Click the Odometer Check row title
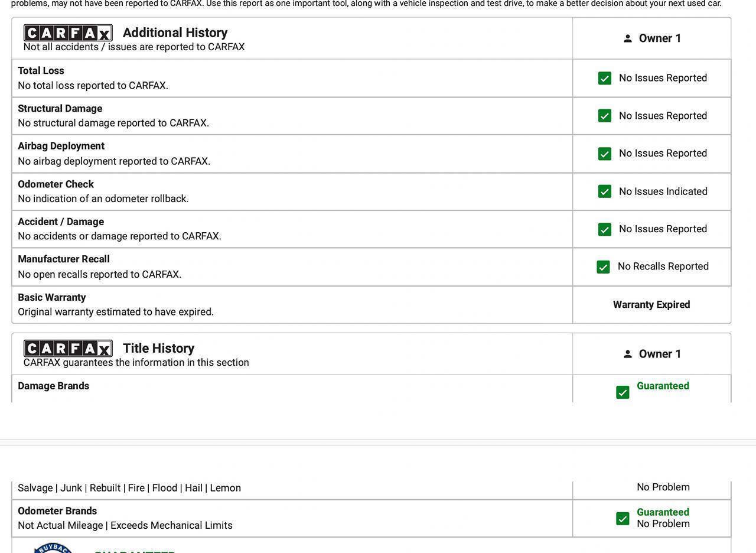This screenshot has width=756, height=553. coord(56,184)
